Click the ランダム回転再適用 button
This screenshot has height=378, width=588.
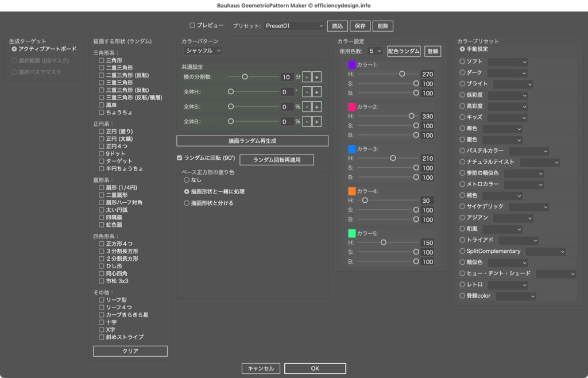click(x=277, y=160)
